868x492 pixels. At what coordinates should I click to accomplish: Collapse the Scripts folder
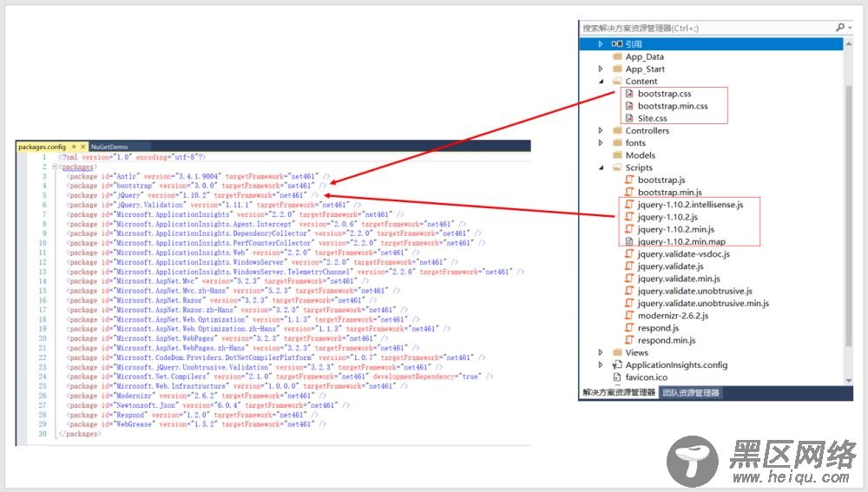tap(602, 167)
